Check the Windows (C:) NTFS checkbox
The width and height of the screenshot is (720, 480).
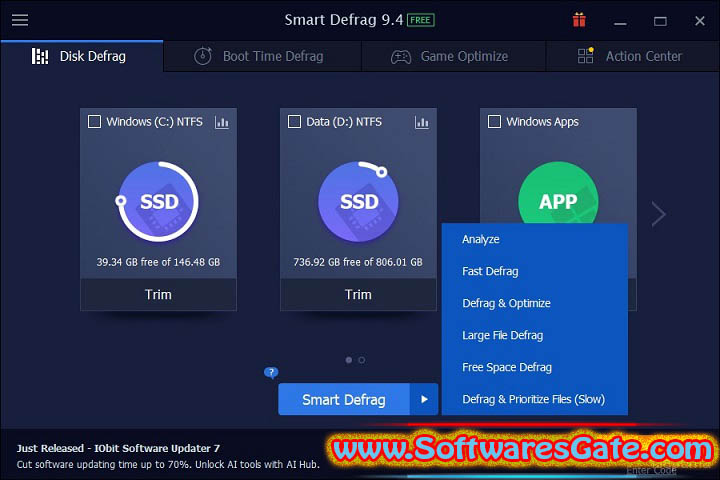(95, 122)
